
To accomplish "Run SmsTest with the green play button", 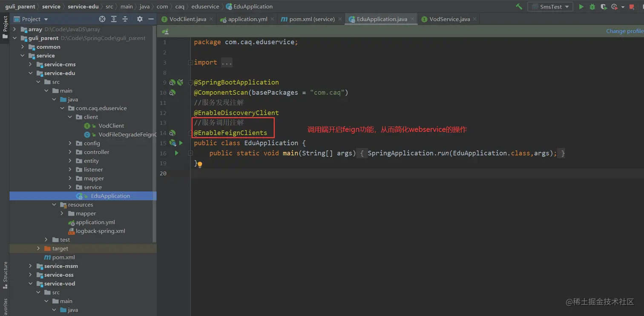I will pyautogui.click(x=581, y=7).
